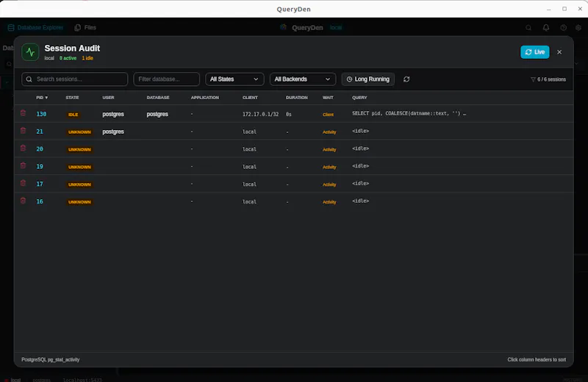Click postgres user cell for PID 21
This screenshot has width=588, height=382.
click(113, 131)
